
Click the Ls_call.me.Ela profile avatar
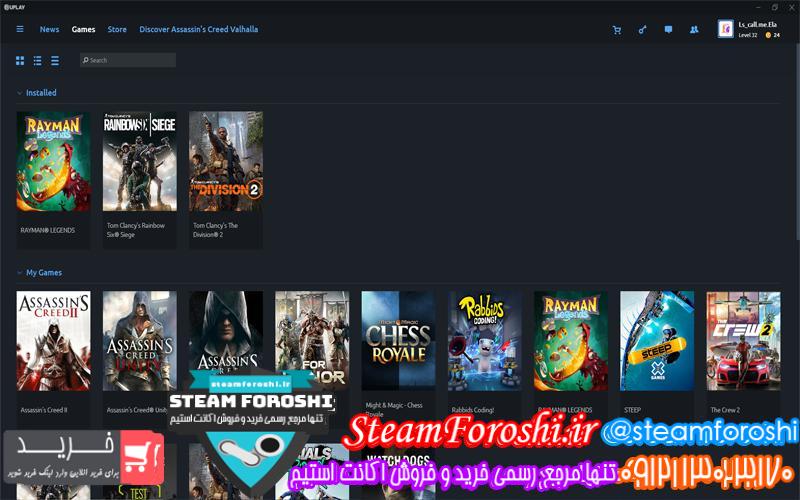(x=725, y=29)
